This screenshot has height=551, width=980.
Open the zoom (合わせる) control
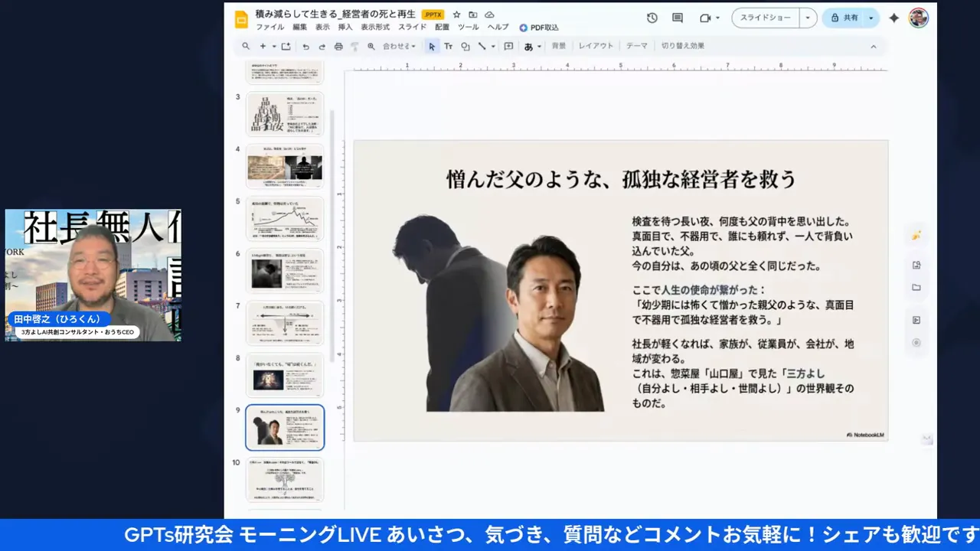(398, 46)
